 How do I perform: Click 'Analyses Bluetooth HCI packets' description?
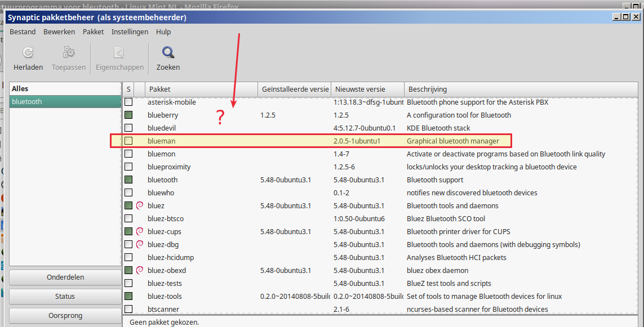point(456,257)
